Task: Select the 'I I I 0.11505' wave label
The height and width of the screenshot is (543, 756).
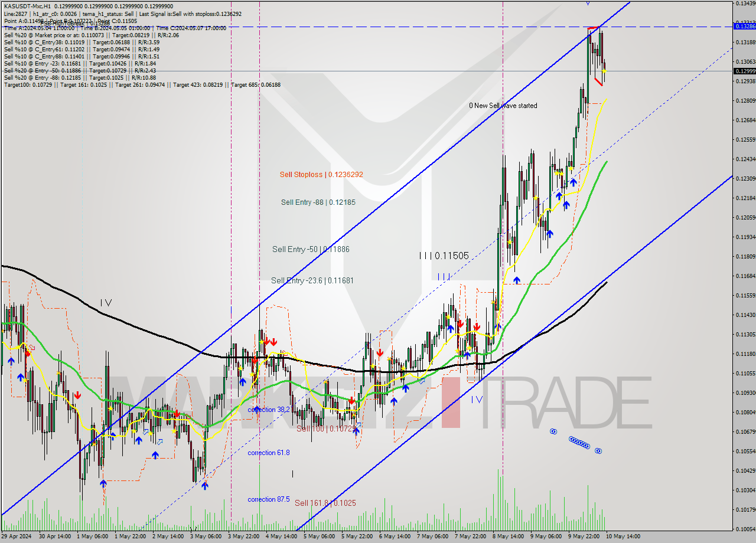Action: [x=444, y=256]
